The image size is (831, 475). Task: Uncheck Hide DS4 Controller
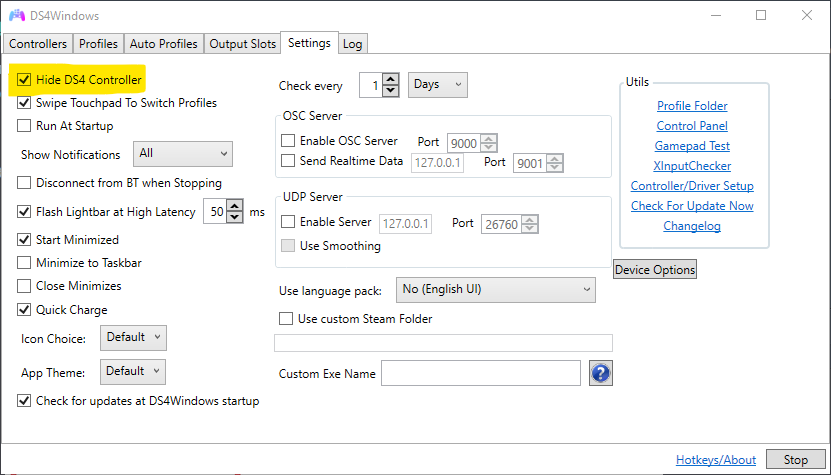[24, 80]
